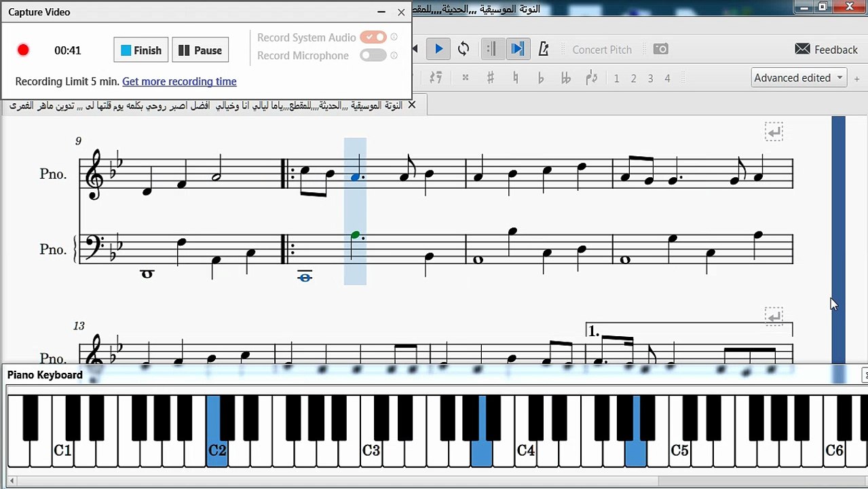Click Finish in Capture Video
The image size is (868, 489).
point(141,50)
